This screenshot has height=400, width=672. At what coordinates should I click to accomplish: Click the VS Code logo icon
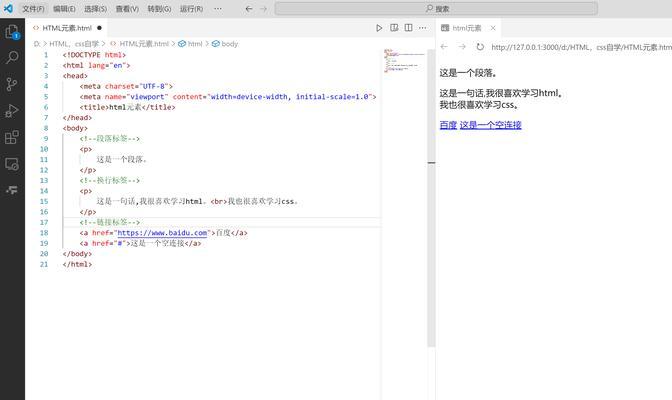click(x=8, y=8)
